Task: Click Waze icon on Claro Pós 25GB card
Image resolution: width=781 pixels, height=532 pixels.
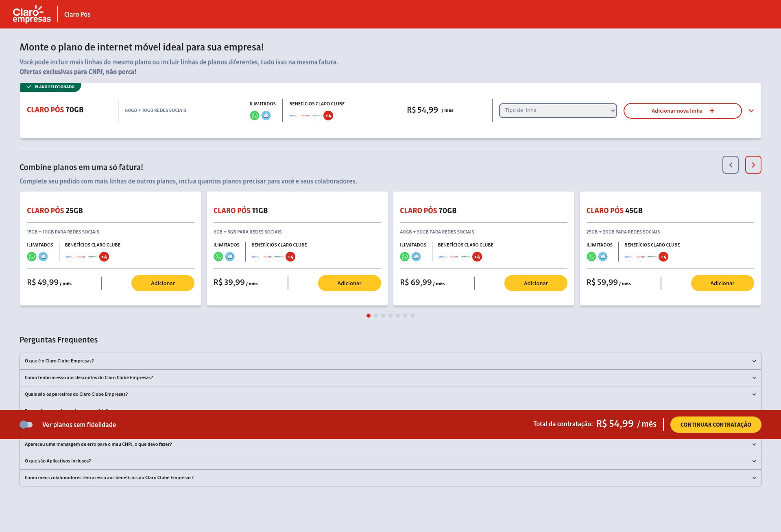Action: click(43, 257)
